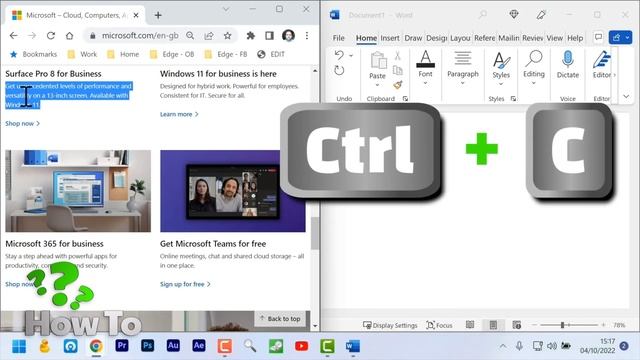
Task: Click Microsoft Teams video call thumbnail
Action: pos(233,191)
